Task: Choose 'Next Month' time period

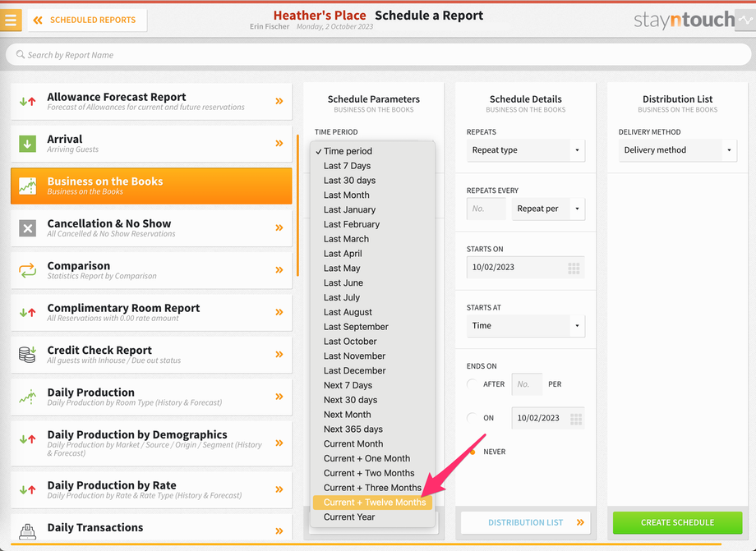Action: coord(373,415)
